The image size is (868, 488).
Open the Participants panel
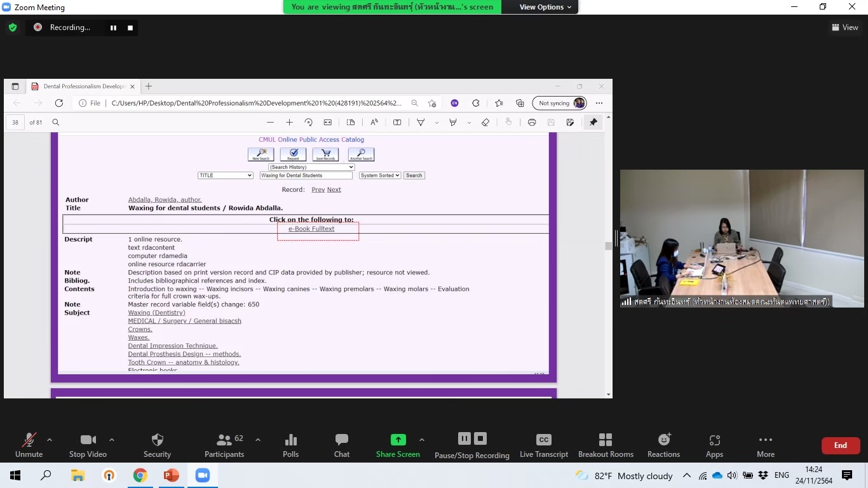[x=224, y=445]
